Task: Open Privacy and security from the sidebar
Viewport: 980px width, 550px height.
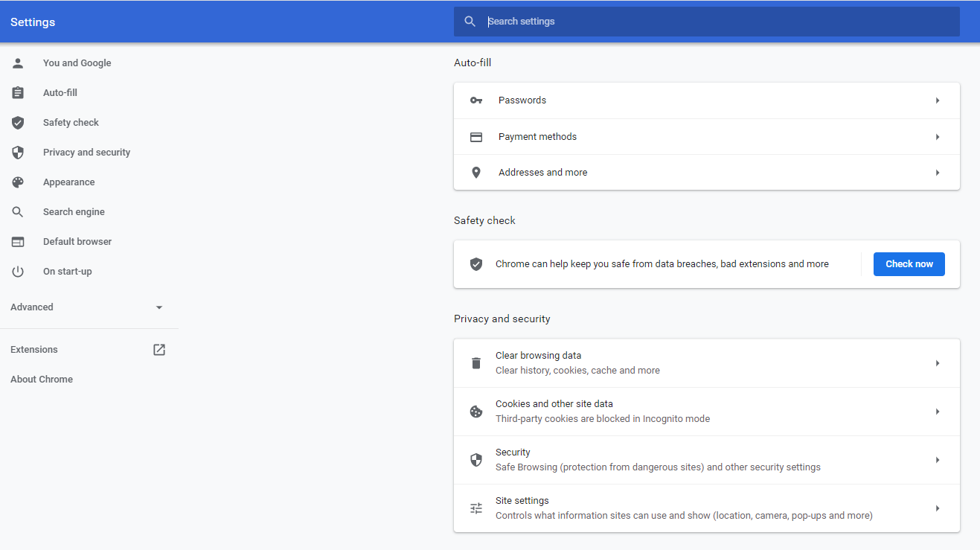Action: 86,153
